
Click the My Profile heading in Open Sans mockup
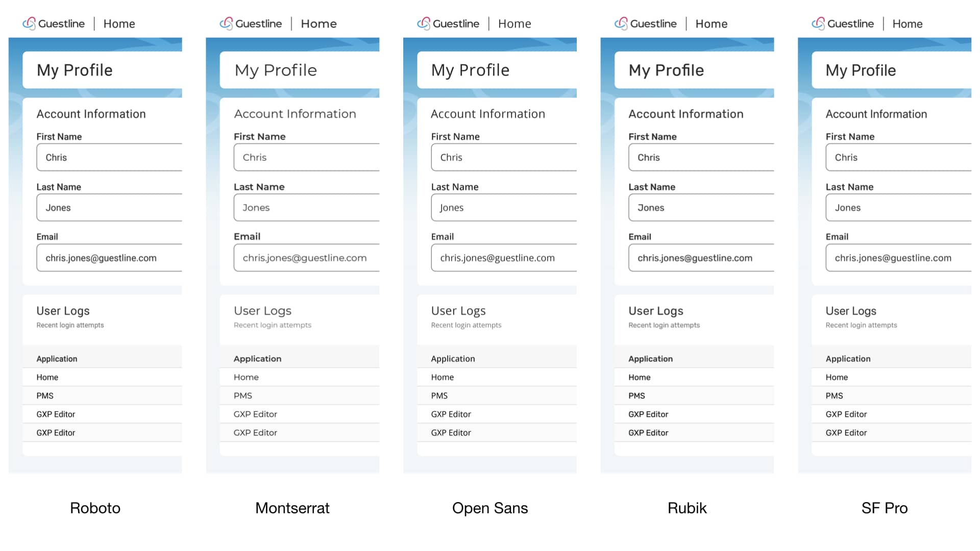[x=470, y=70]
